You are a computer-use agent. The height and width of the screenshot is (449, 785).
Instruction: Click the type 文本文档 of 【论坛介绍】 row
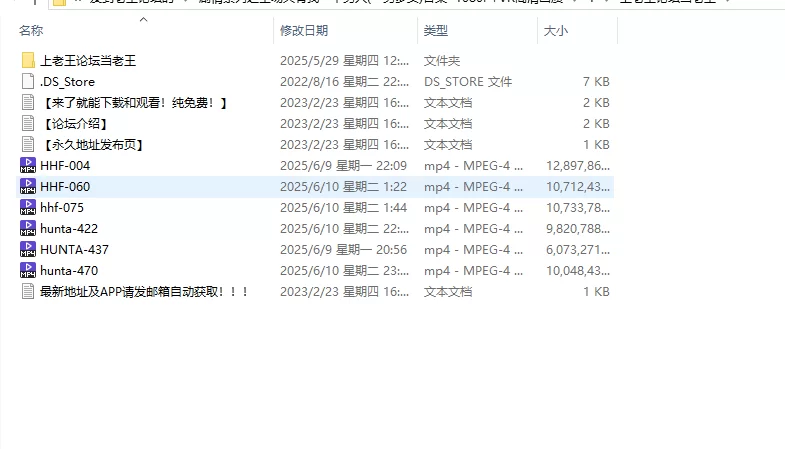coord(448,124)
